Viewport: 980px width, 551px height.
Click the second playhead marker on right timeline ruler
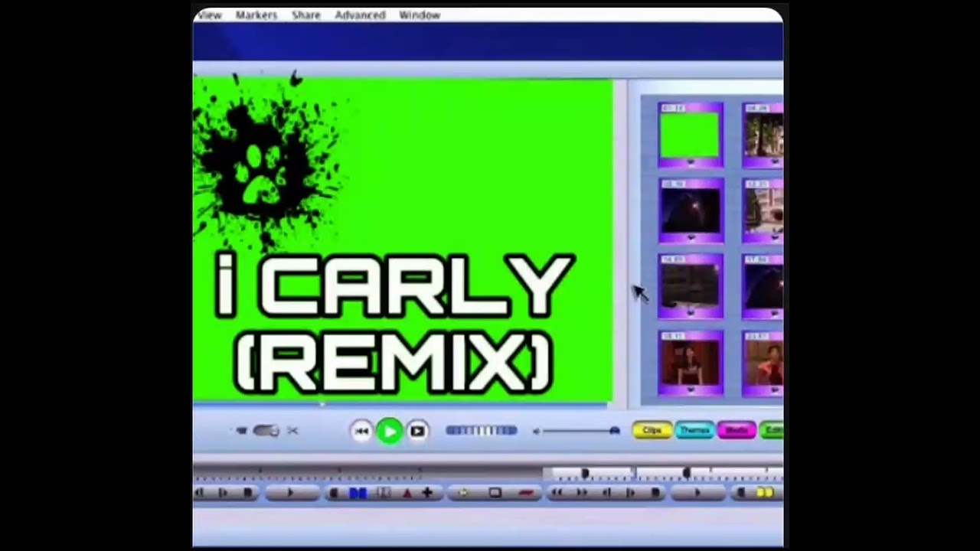[687, 474]
